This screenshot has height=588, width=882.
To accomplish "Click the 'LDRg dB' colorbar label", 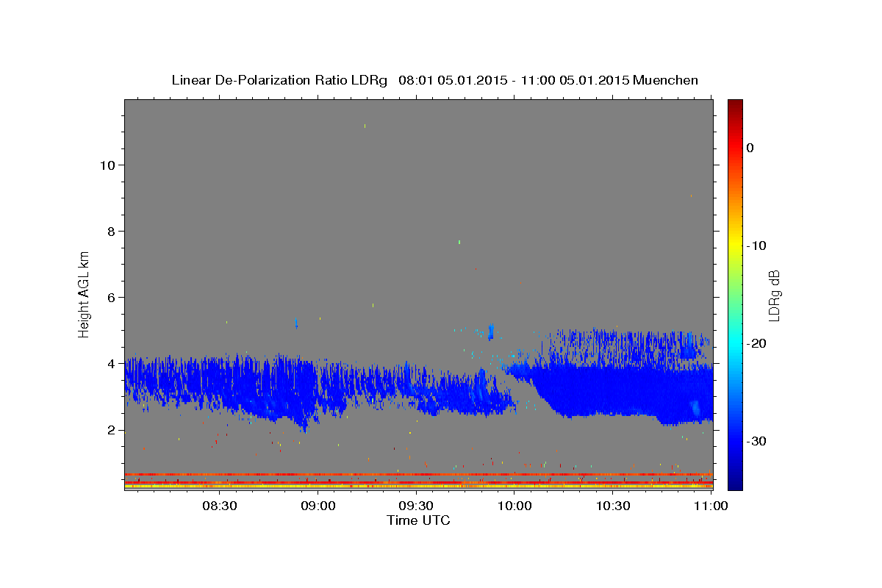I will (x=774, y=295).
